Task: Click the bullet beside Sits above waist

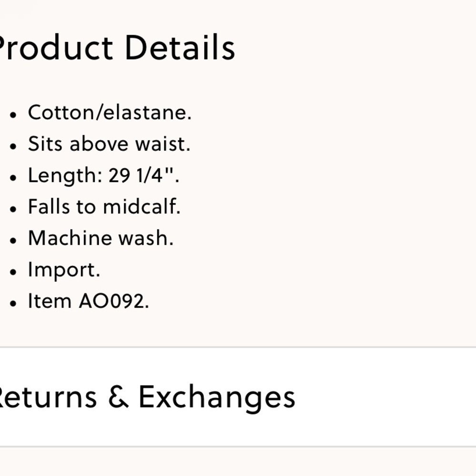Action: point(13,146)
